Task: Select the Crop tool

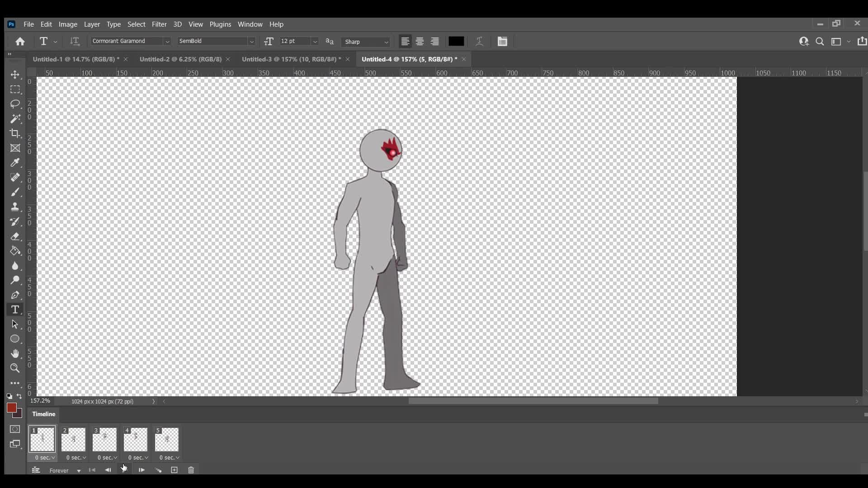Action: pyautogui.click(x=15, y=133)
